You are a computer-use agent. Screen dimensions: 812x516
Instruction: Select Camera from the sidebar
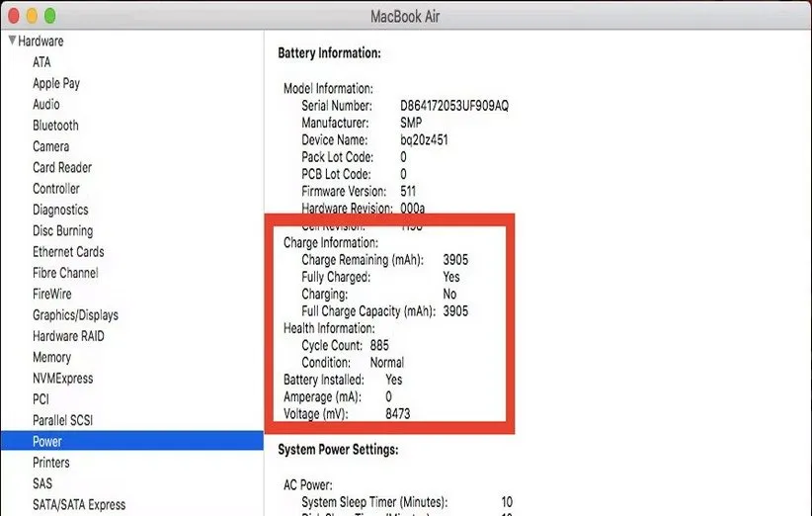click(x=50, y=146)
